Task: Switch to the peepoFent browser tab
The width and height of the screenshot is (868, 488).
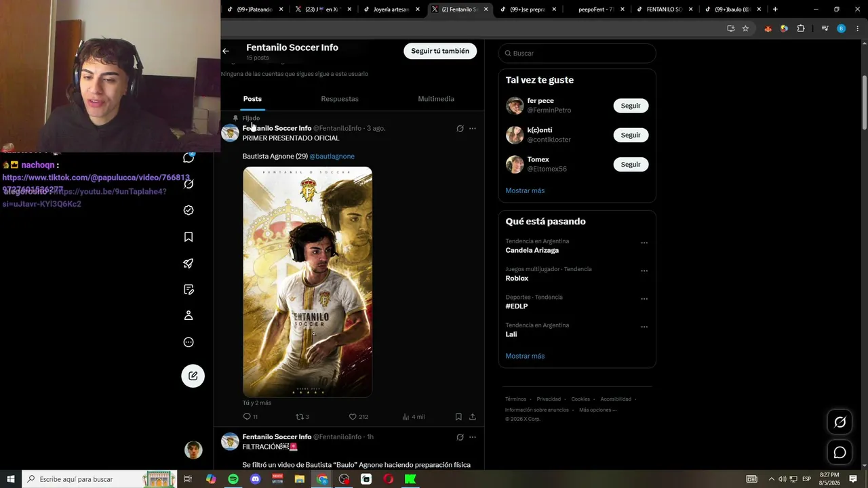Action: point(596,9)
